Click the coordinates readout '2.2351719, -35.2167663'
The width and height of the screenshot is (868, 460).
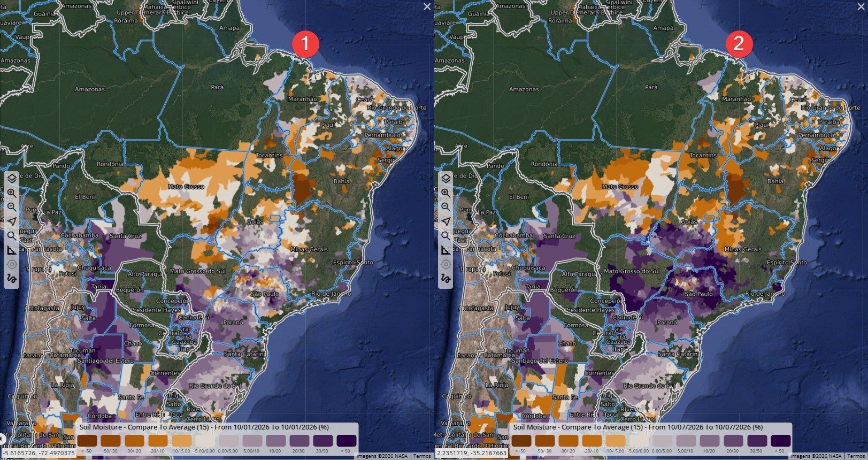point(472,453)
